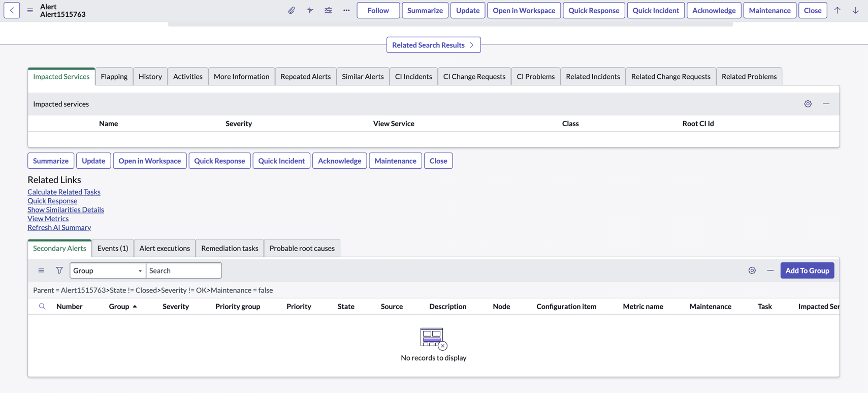Go to previous record with up arrow
This screenshot has width=868, height=393.
(x=838, y=10)
